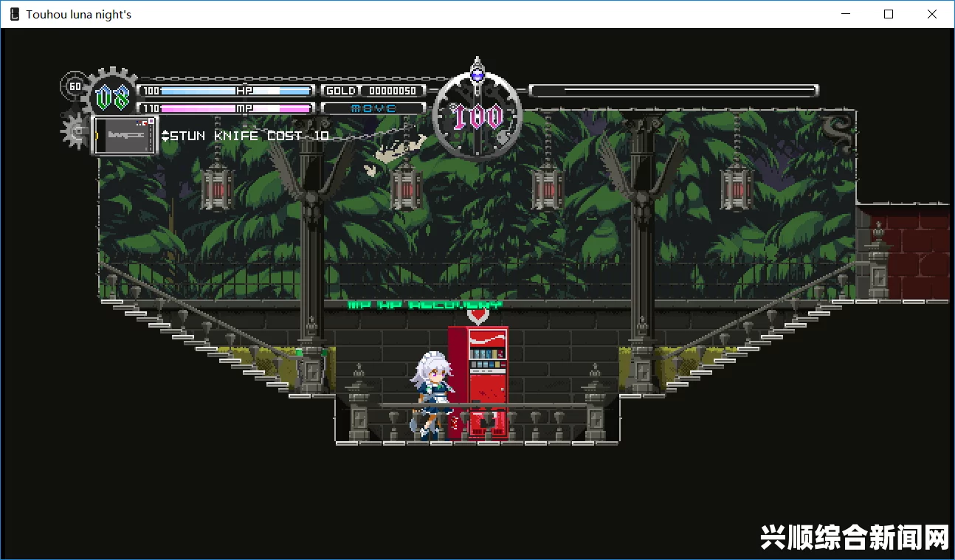Click the up-down selector arrows before STUN KNIFE
This screenshot has height=560, width=955.
pyautogui.click(x=165, y=136)
